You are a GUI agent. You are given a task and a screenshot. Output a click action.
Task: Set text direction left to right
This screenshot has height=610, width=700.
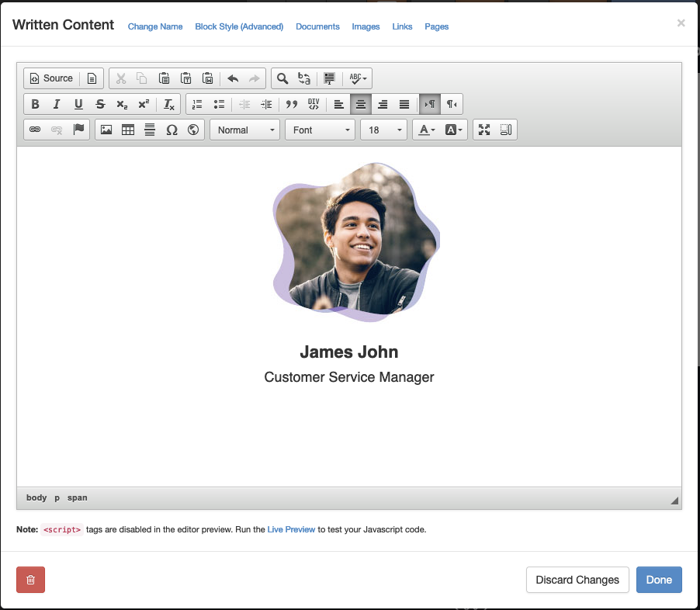point(429,105)
